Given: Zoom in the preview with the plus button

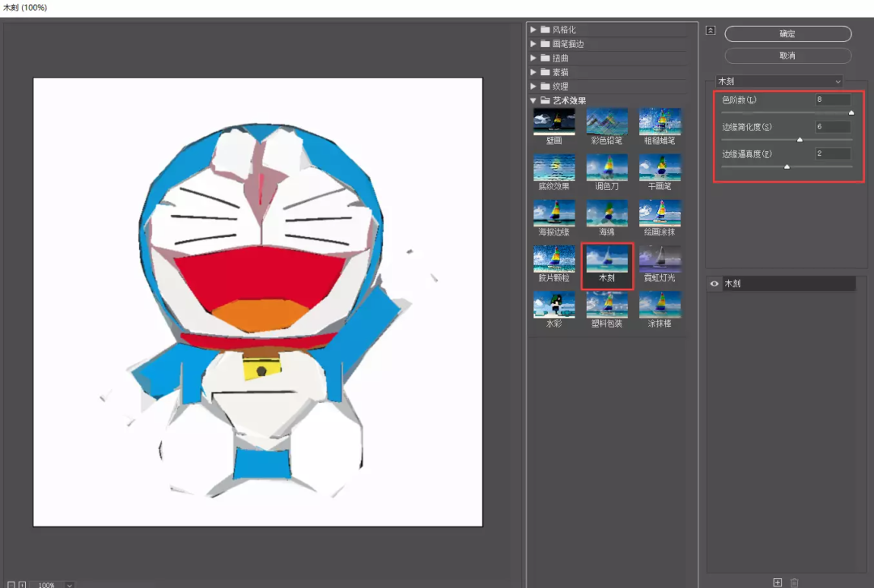Looking at the screenshot, I should coord(23,585).
